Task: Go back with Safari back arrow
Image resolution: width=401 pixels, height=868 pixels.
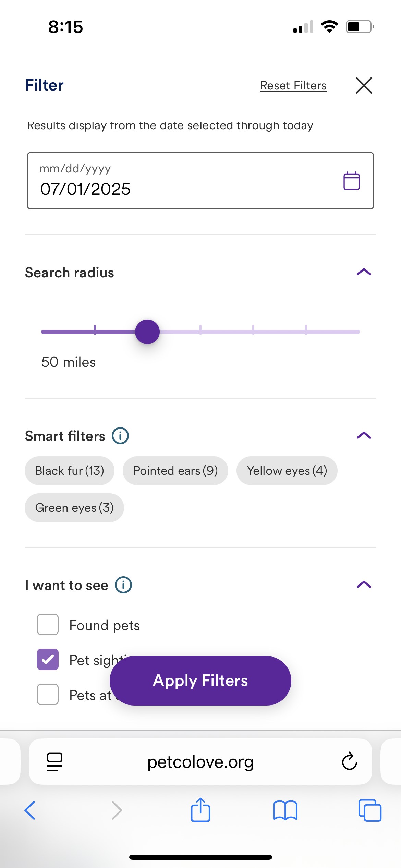Action: [x=30, y=810]
